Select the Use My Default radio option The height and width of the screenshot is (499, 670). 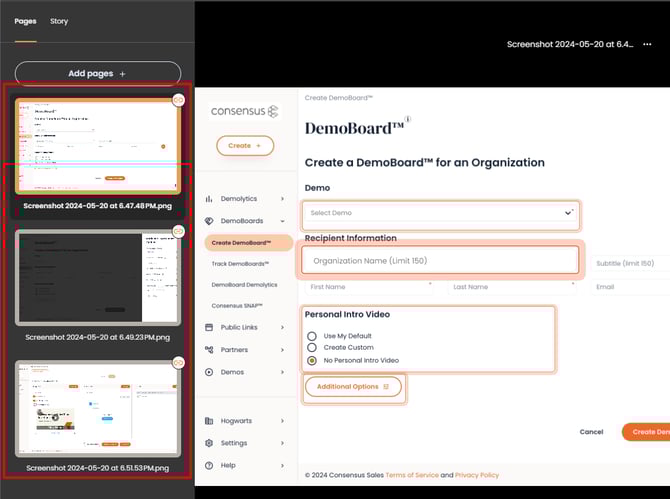pos(313,335)
